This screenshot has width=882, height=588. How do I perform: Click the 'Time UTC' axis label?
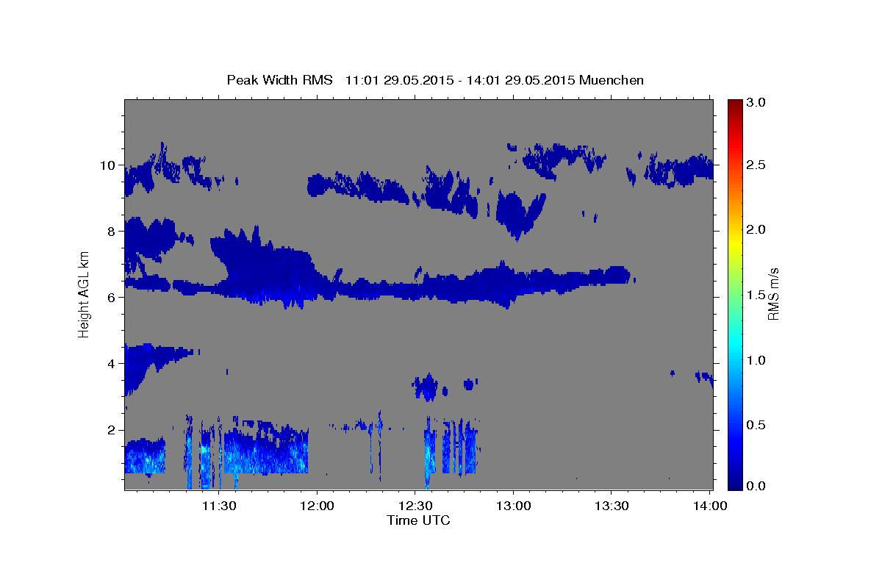coord(418,520)
